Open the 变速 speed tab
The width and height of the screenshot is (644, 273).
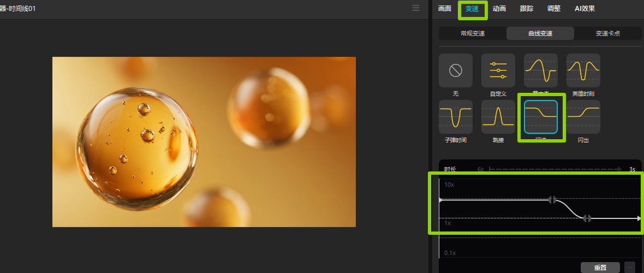(472, 9)
